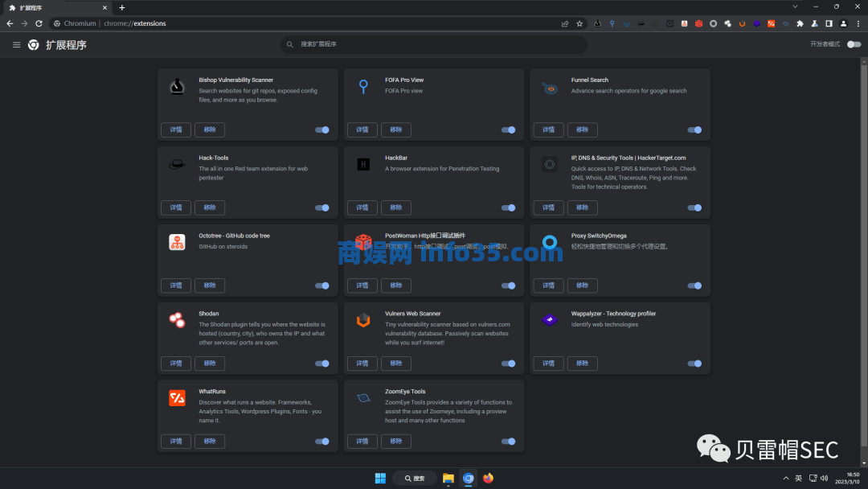Image resolution: width=868 pixels, height=489 pixels.
Task: Click the Octotree toolbar extension icon
Action: (684, 24)
